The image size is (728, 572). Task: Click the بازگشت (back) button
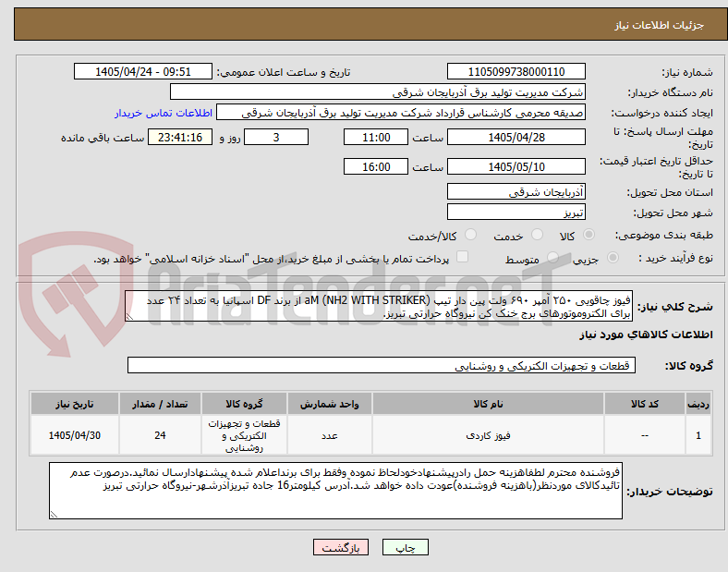[341, 547]
